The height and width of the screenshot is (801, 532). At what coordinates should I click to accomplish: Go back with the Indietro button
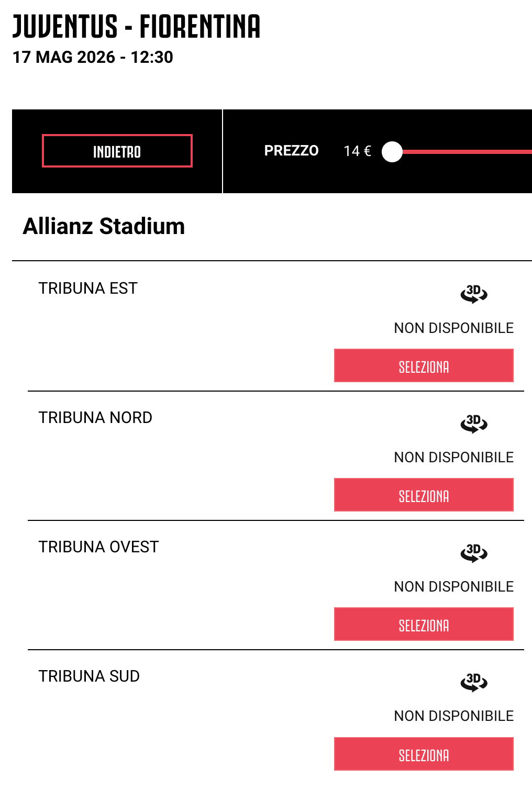[x=117, y=151]
